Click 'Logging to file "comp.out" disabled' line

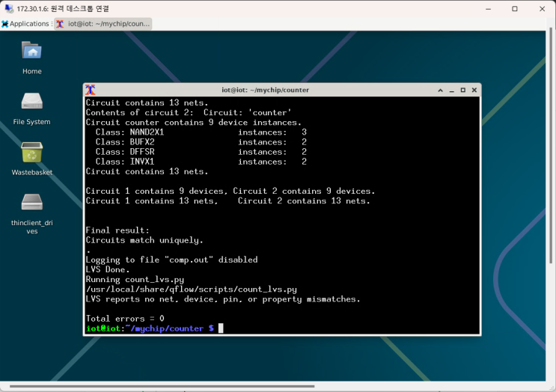[171, 260]
